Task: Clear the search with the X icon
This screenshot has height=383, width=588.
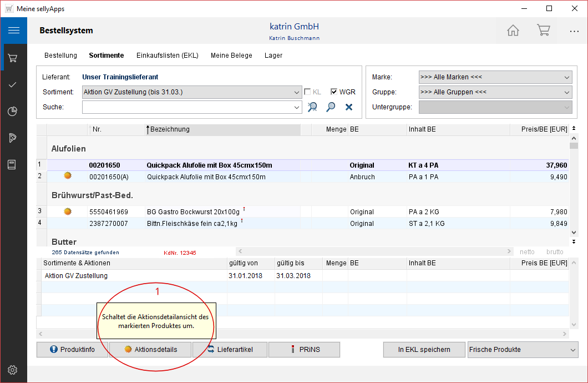Action: (x=349, y=107)
